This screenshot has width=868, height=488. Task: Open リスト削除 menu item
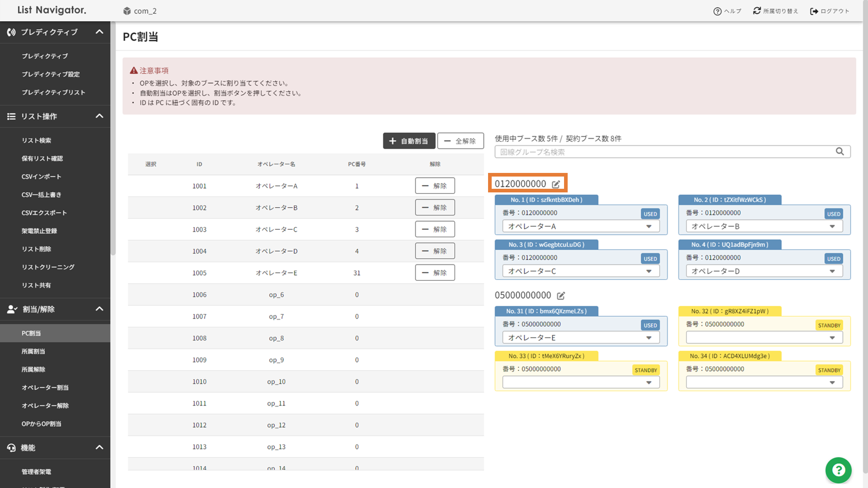(36, 249)
